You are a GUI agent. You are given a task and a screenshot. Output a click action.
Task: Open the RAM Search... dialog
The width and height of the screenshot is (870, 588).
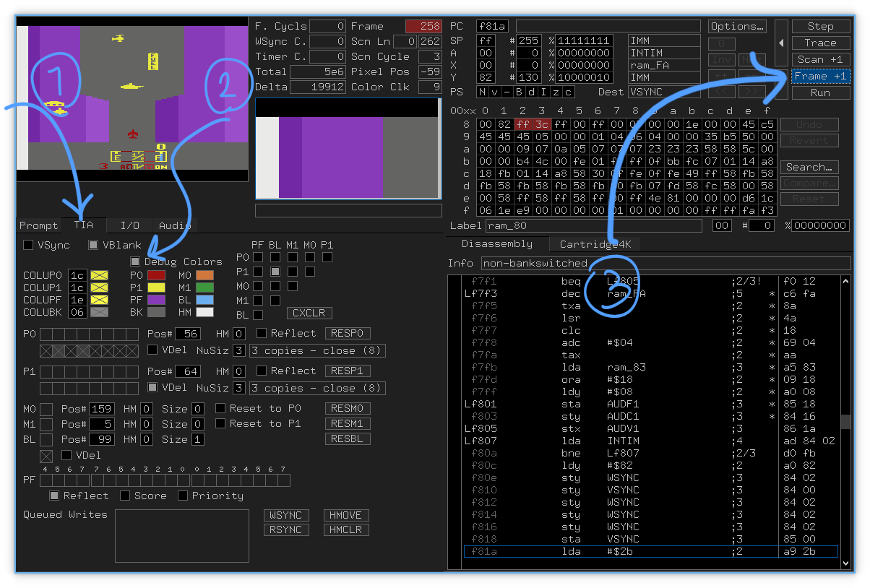pos(809,167)
